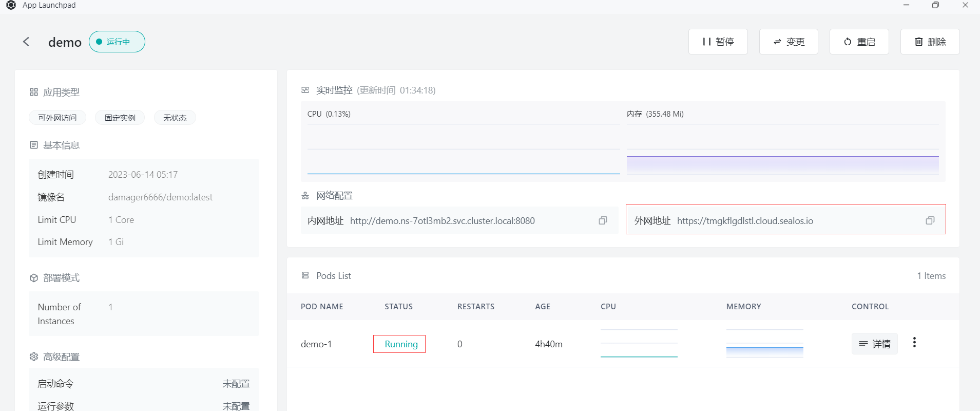Copy the external network address
Image resolution: width=980 pixels, height=411 pixels.
(930, 220)
